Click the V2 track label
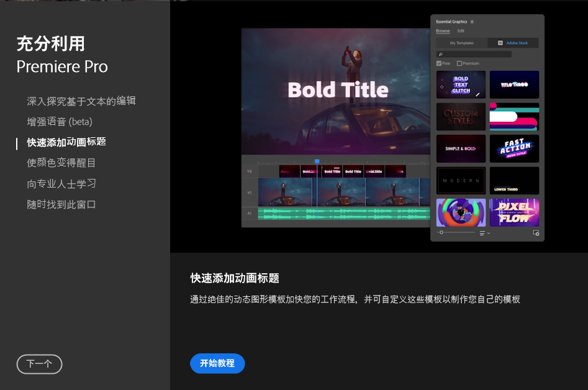This screenshot has height=390, width=588. pos(250,171)
